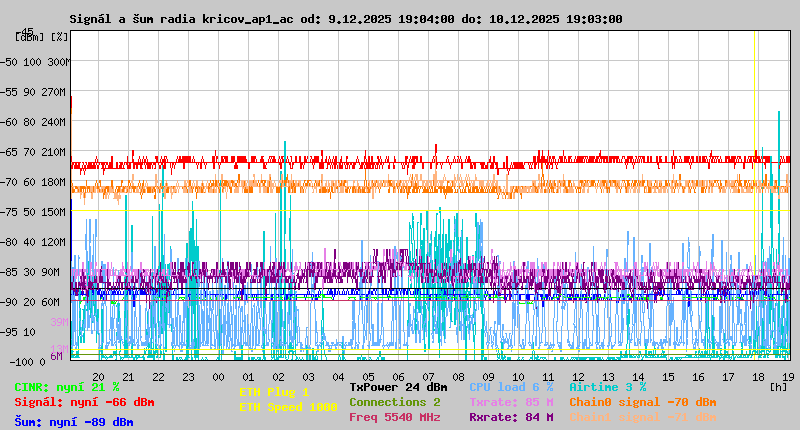Click the [dBm] unit label on Y axis
The height and width of the screenshot is (430, 800).
[30, 36]
